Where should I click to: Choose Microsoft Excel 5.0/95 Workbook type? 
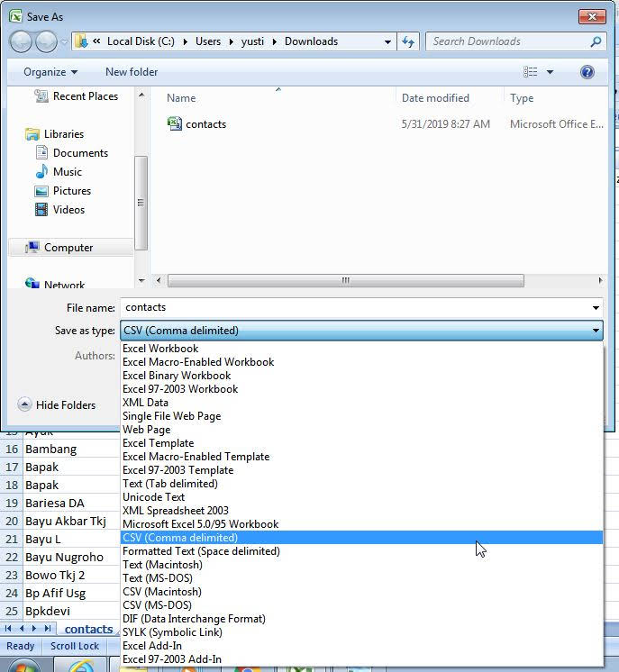click(362, 524)
